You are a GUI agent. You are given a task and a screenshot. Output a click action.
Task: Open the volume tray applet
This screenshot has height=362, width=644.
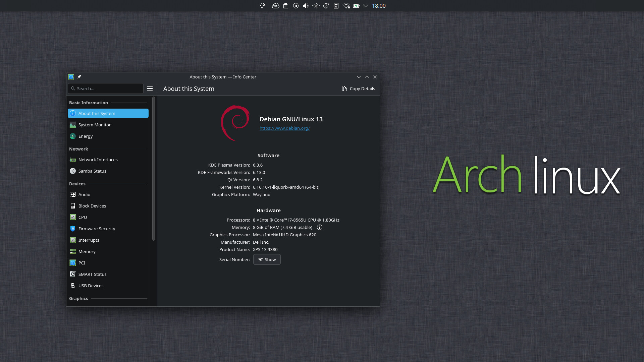point(306,6)
